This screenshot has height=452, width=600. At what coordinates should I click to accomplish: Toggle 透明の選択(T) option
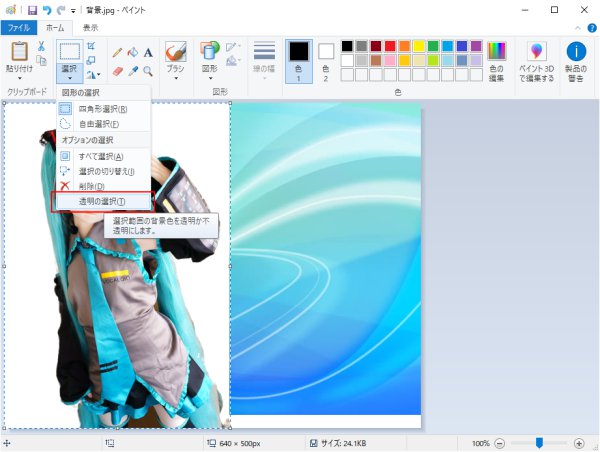[103, 202]
